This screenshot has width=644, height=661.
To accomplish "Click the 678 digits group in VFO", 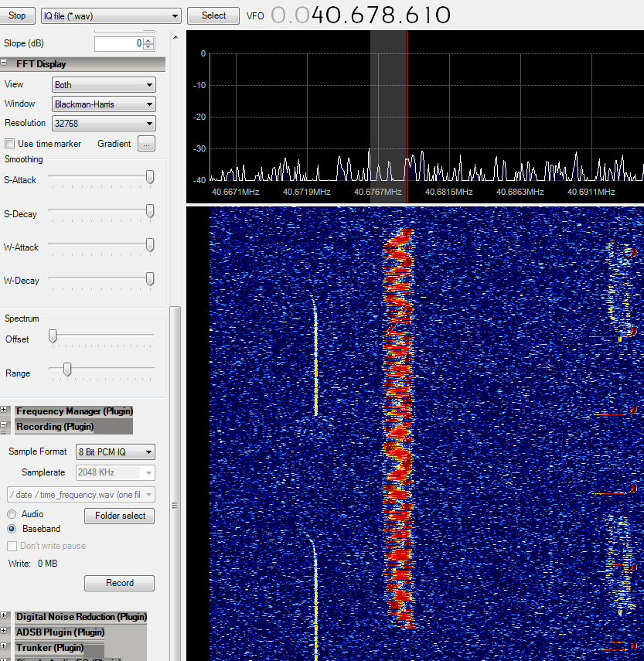I will click(x=375, y=15).
